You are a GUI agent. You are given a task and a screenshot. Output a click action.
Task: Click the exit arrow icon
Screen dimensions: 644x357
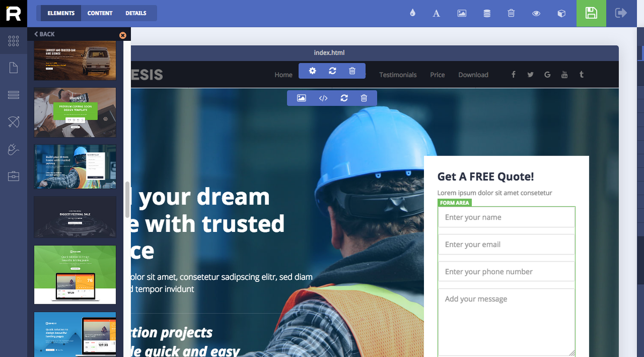[621, 13]
